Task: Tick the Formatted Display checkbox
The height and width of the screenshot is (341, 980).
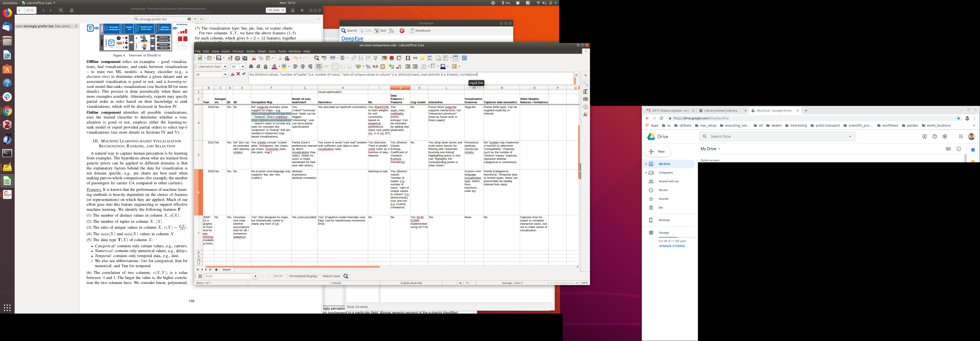Action: point(287,276)
